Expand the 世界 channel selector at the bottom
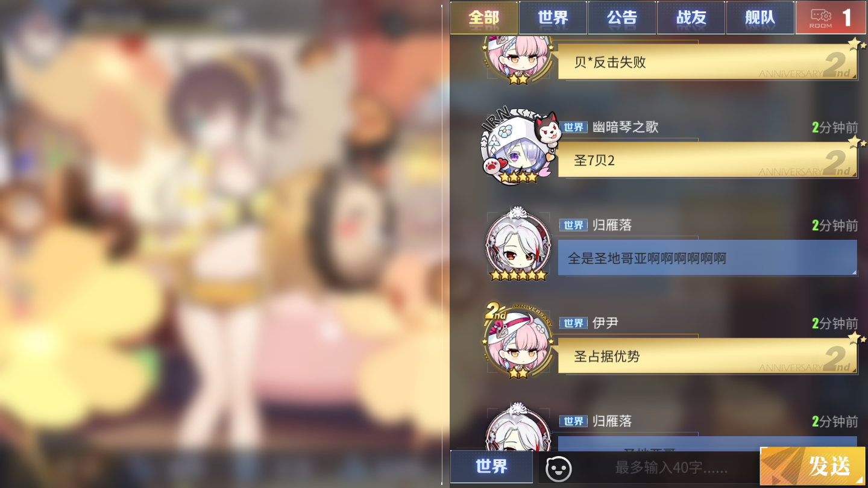The height and width of the screenshot is (488, 868). [x=491, y=467]
